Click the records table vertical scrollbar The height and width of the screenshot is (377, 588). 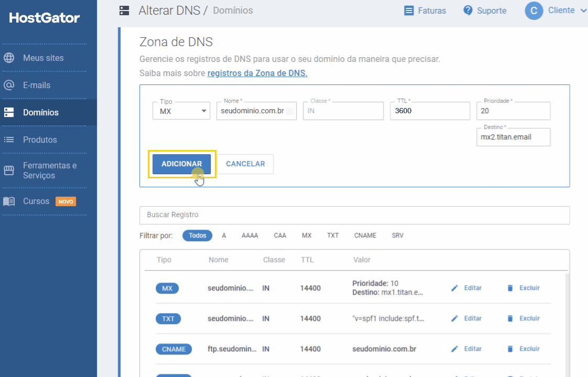(568, 325)
